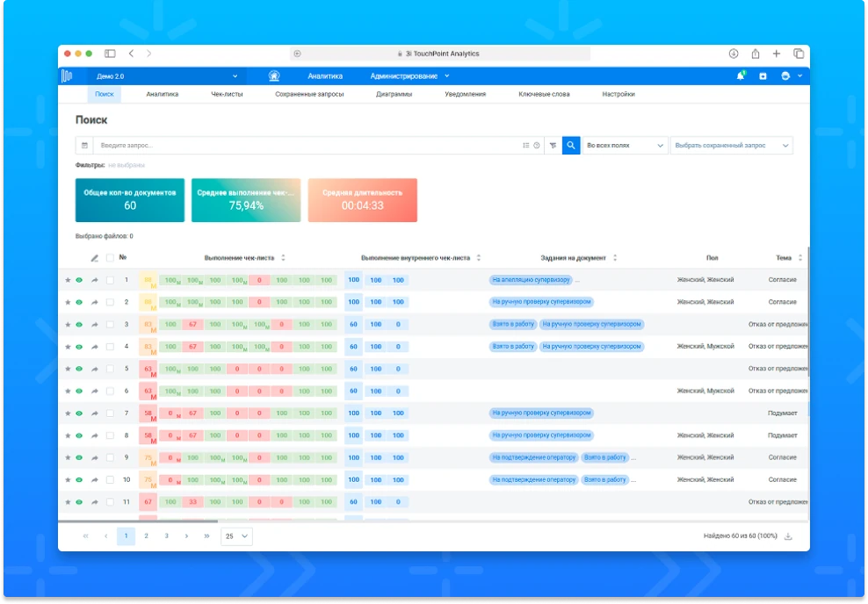Go to page 2 of results
This screenshot has width=868, height=604.
point(146,536)
